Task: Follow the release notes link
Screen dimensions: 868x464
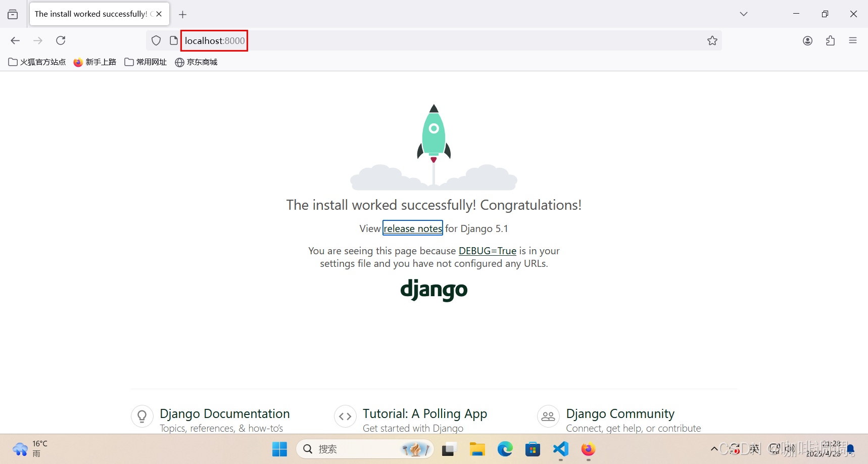Action: pos(413,228)
